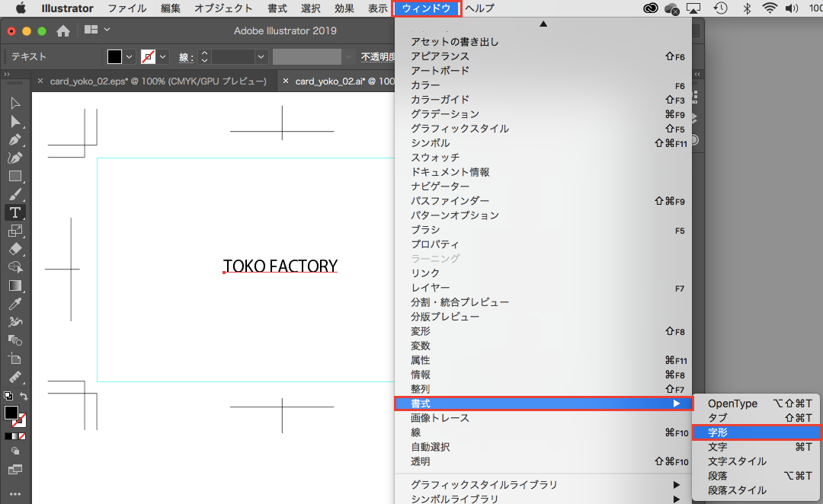The width and height of the screenshot is (823, 504).
Task: Open the workspace layout switcher dropdown
Action: coord(107,30)
